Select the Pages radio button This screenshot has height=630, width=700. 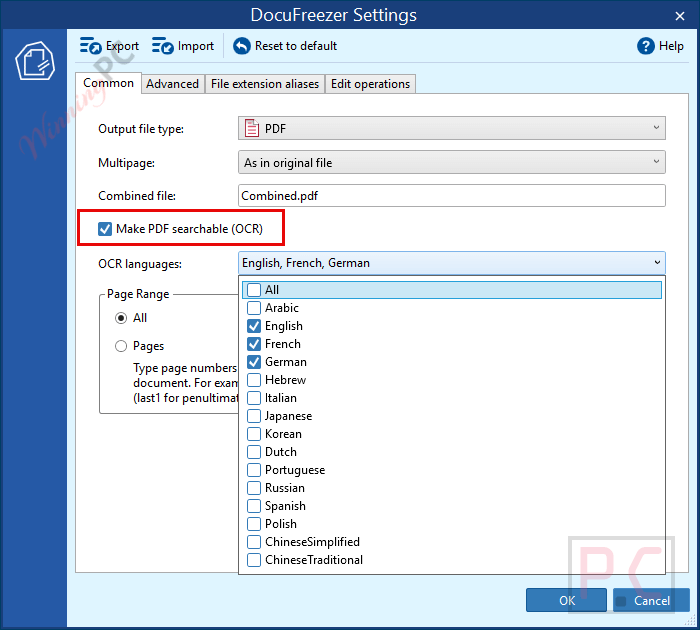pos(121,346)
